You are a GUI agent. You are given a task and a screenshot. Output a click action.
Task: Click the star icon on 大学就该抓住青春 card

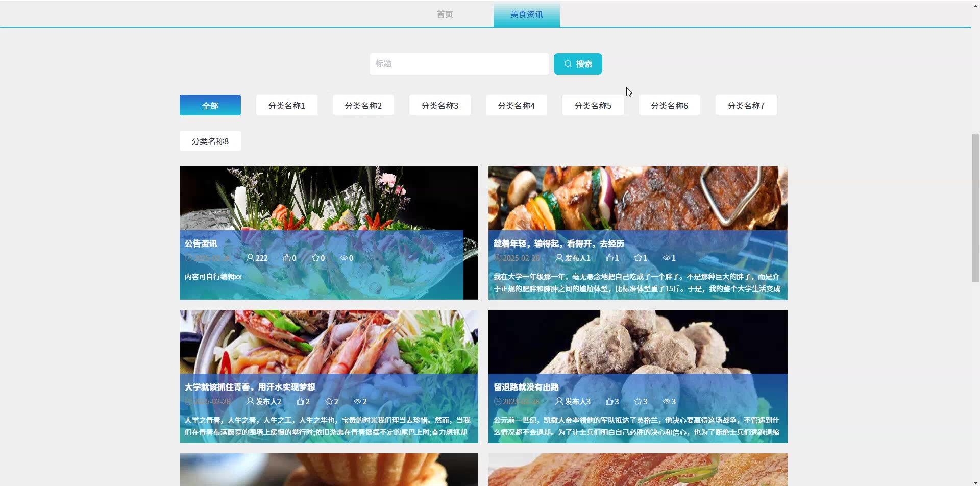[329, 402]
